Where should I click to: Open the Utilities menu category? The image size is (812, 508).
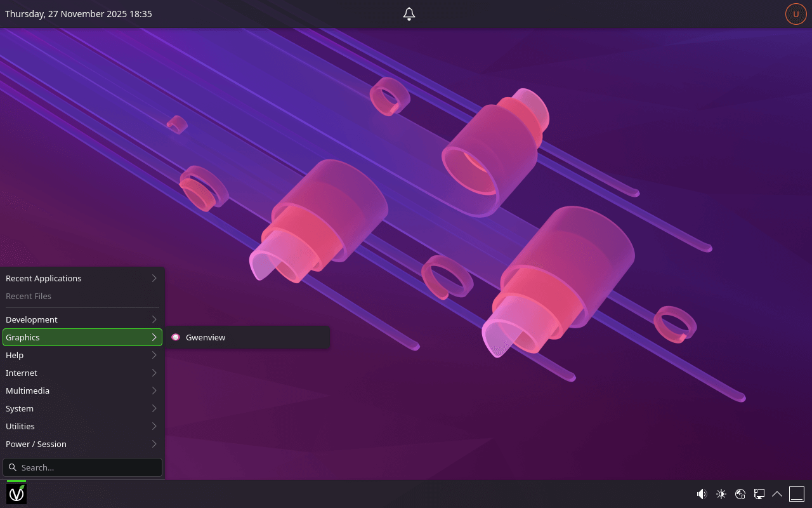[82, 426]
